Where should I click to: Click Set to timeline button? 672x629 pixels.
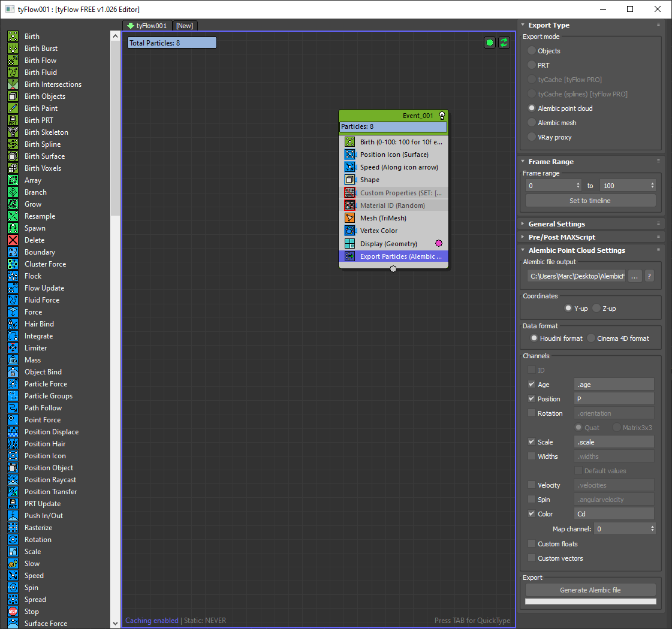590,201
